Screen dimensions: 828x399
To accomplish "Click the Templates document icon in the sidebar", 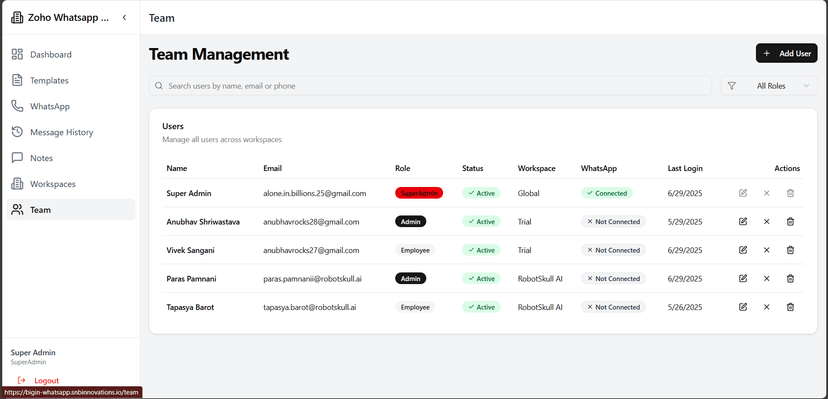I will 17,80.
